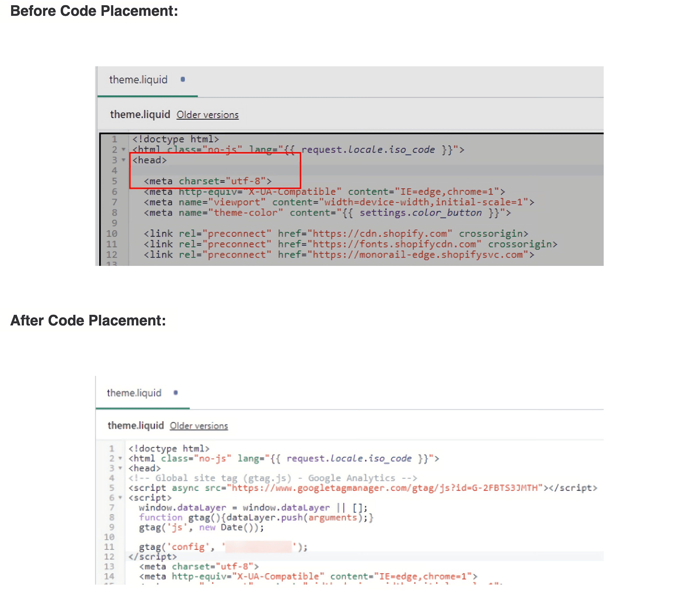700x601 pixels.
Task: Collapse head fold arrow in bottom editor
Action: (x=120, y=468)
